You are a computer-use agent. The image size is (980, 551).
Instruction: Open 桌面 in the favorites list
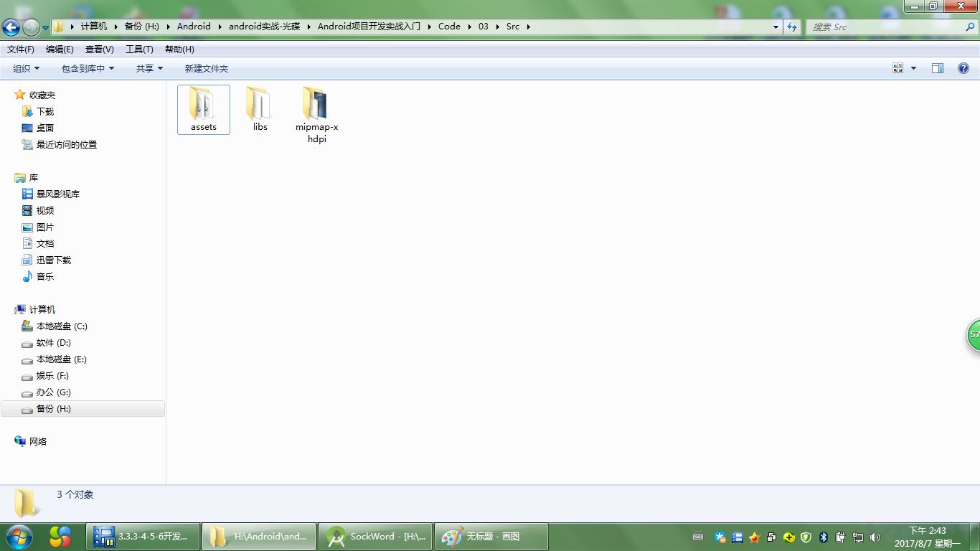point(45,128)
